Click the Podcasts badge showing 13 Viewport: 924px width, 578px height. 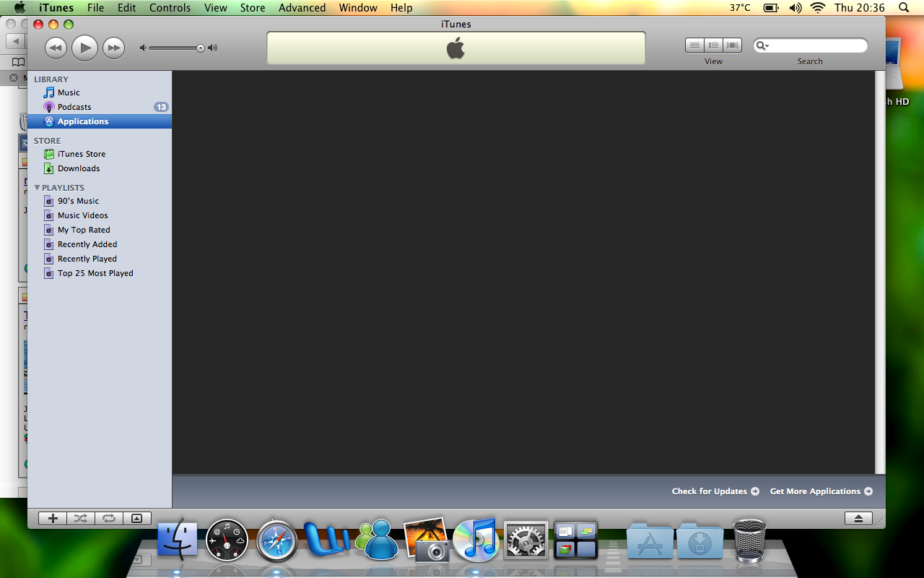[161, 107]
